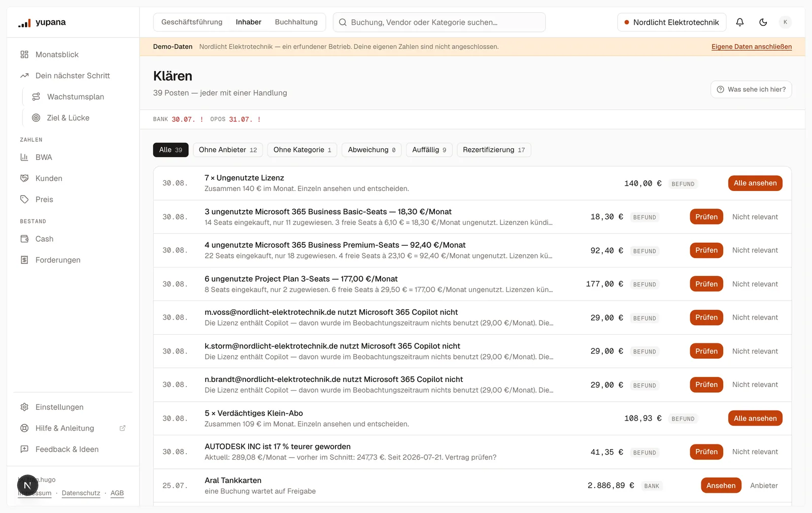Click the question mark icon in Was sehe ich hier
The height and width of the screenshot is (513, 812).
tap(720, 89)
